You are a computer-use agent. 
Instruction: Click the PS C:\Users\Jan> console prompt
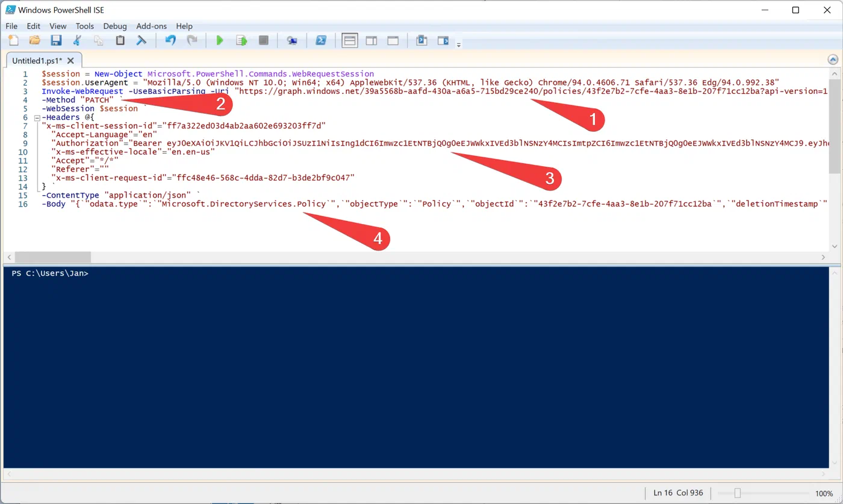[50, 273]
